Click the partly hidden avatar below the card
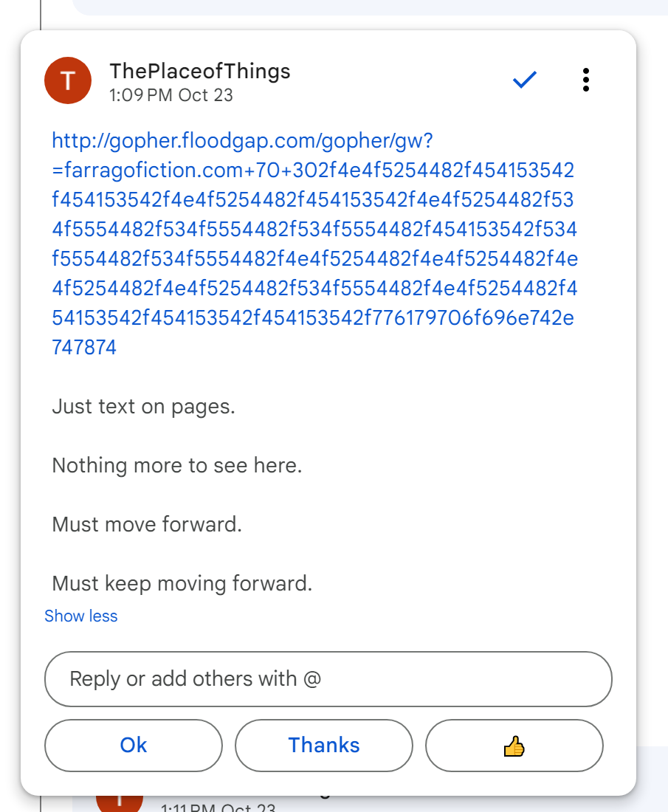Viewport: 668px width, 812px height. point(120,801)
